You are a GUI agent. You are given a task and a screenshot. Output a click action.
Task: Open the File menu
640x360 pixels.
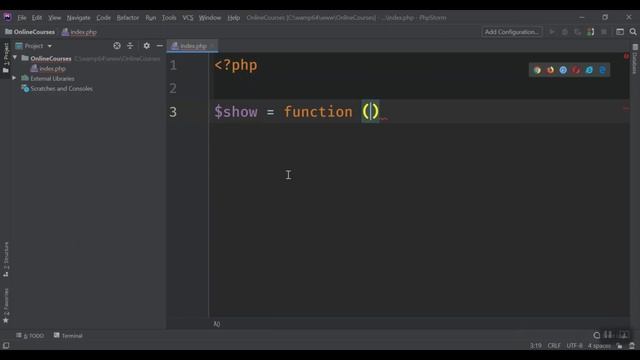tap(22, 18)
